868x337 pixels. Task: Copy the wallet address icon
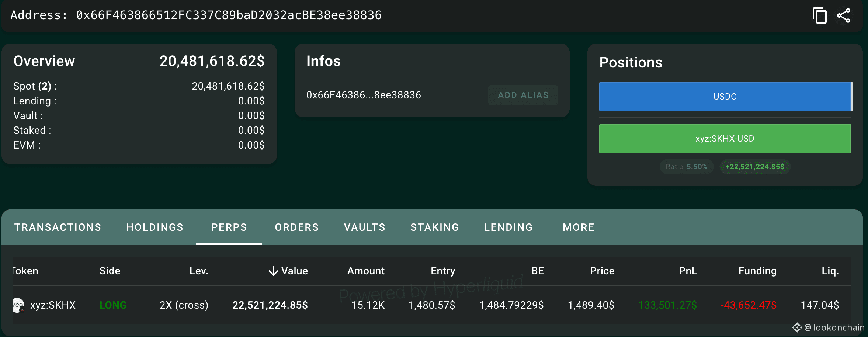pos(819,15)
